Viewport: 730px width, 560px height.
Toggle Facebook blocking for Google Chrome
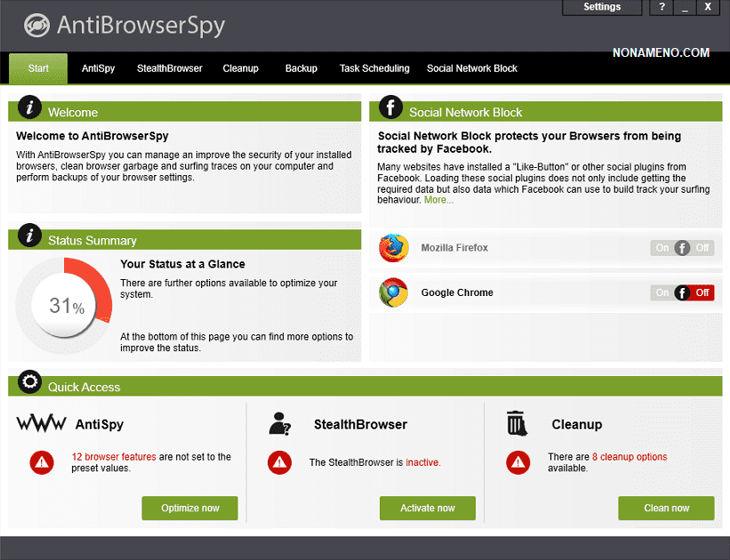(682, 292)
